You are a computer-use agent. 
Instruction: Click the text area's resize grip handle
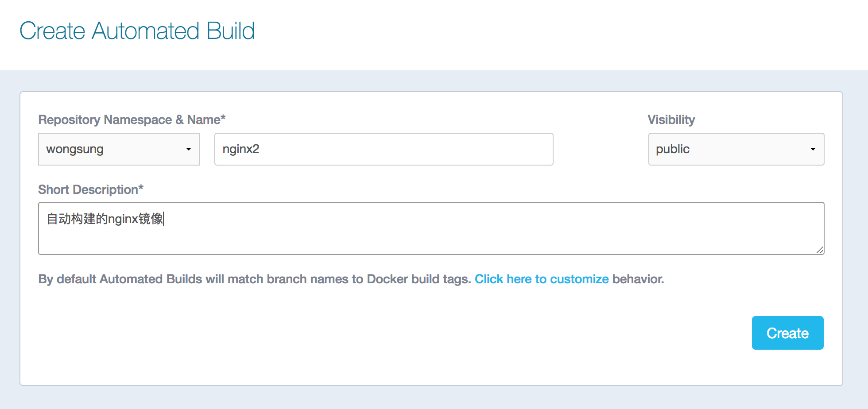(820, 250)
